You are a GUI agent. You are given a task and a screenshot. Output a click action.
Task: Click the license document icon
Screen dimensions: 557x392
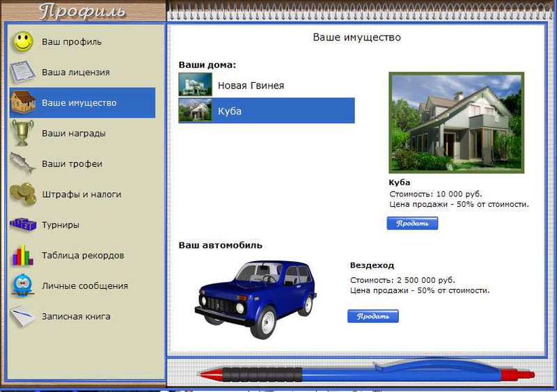coord(23,72)
